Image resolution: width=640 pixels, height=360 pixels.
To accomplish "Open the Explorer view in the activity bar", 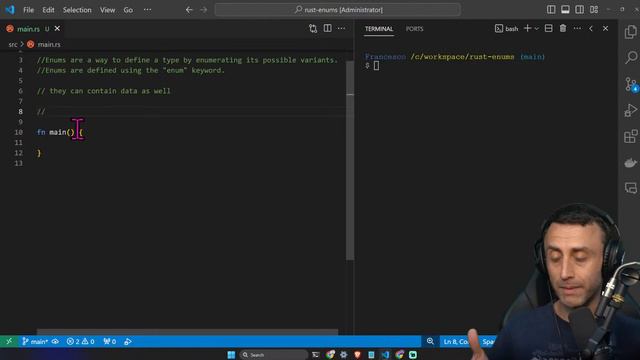I will point(631,32).
